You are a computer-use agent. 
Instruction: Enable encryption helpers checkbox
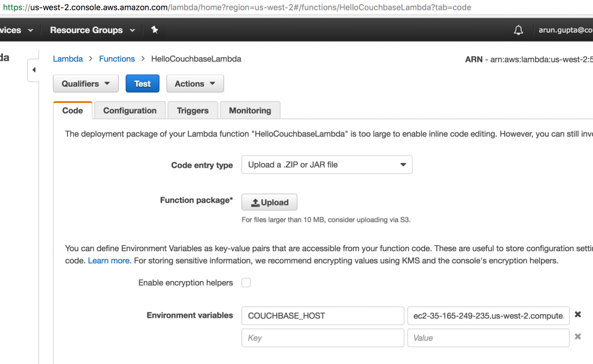click(246, 283)
